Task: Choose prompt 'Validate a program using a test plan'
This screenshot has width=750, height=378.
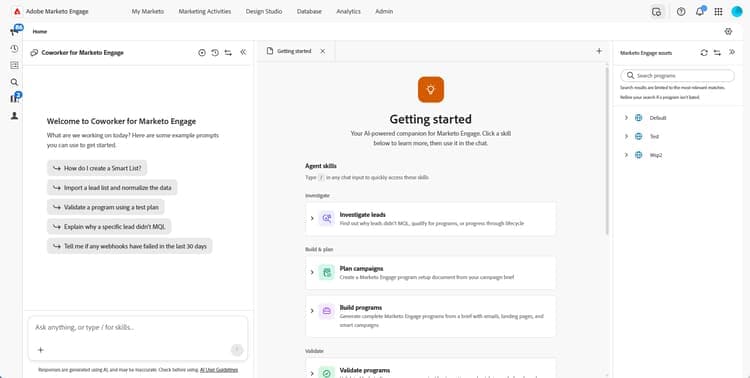Action: coord(106,207)
